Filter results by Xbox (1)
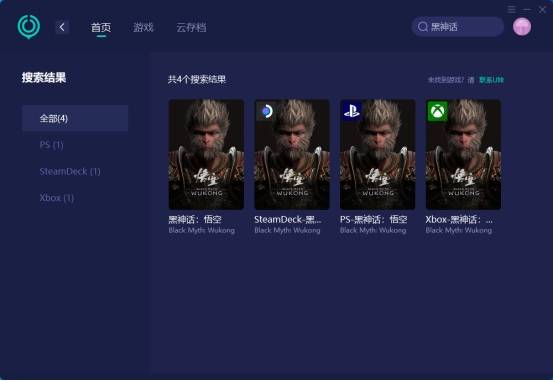The height and width of the screenshot is (381, 553). tap(57, 198)
